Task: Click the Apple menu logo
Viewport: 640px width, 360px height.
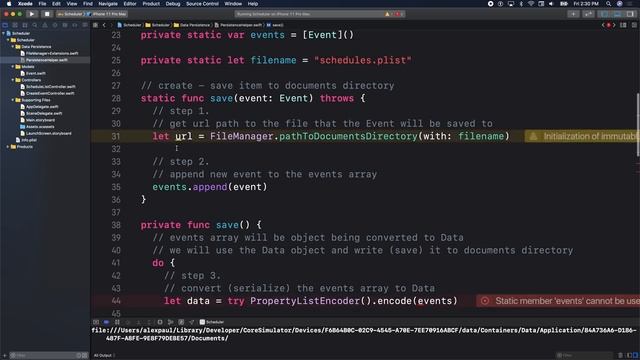Action: coord(9,4)
